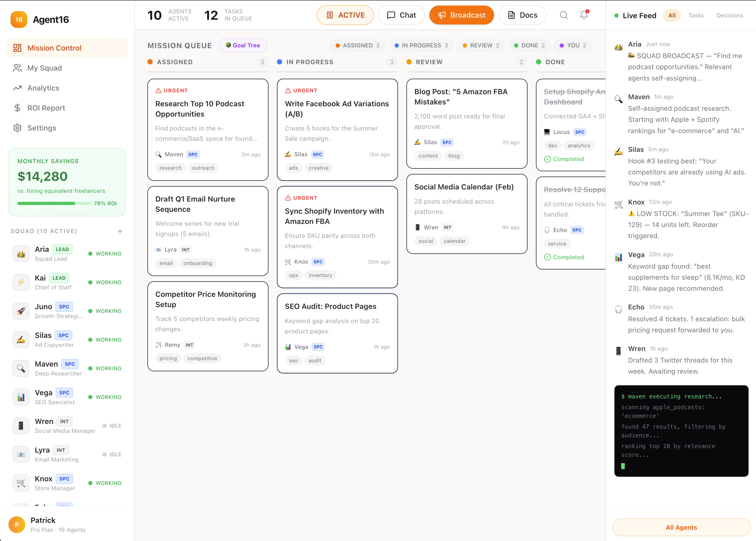Image resolution: width=756 pixels, height=541 pixels.
Task: Click the Broadcast button
Action: 461,15
